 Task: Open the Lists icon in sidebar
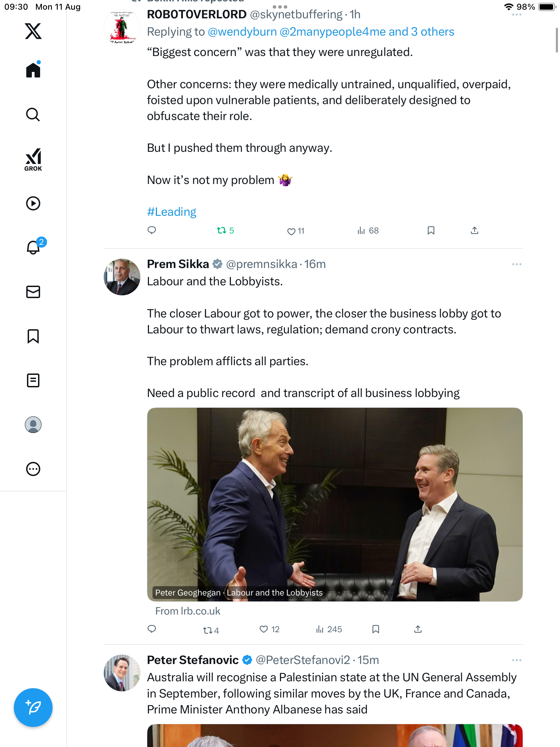click(33, 380)
